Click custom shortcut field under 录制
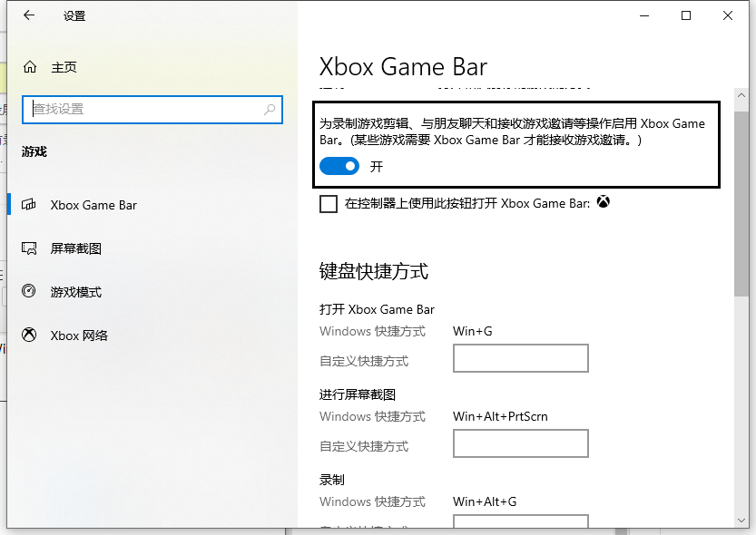The width and height of the screenshot is (756, 535). [521, 521]
